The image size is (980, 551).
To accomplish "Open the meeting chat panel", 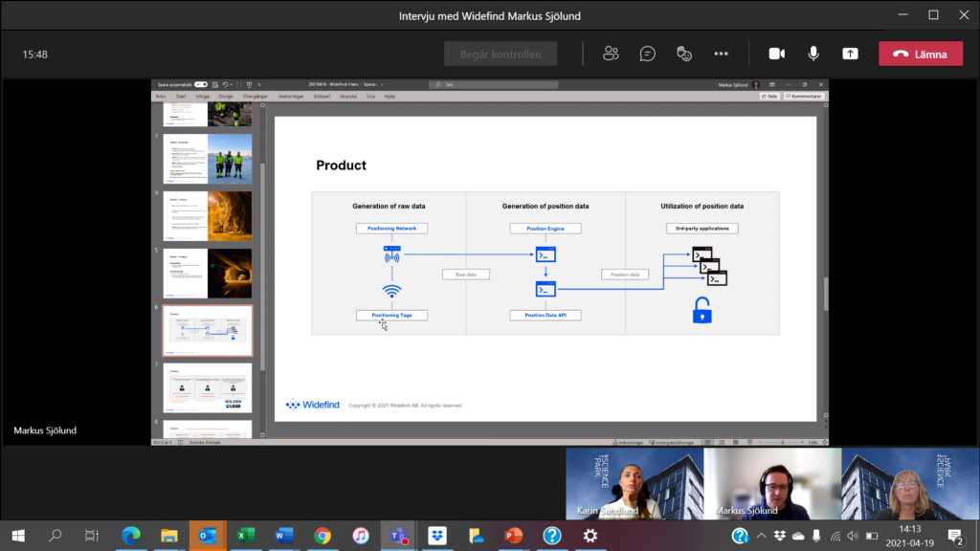I will point(648,54).
